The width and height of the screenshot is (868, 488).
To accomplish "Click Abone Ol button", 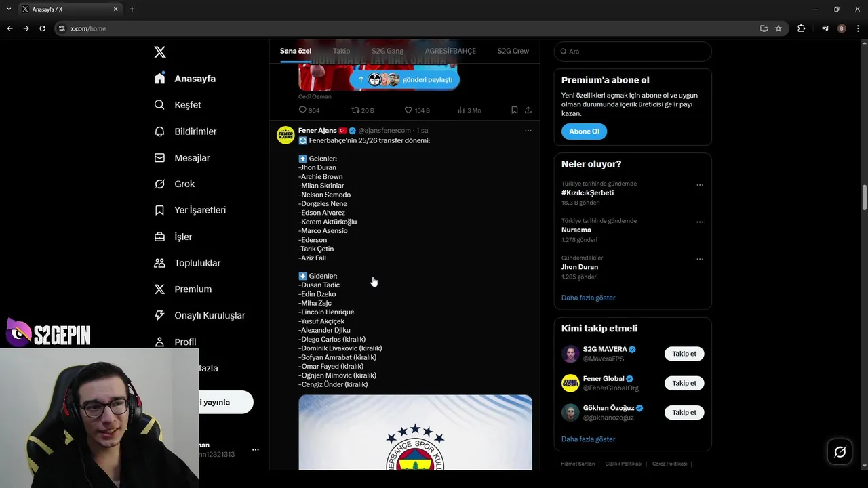I will (584, 131).
